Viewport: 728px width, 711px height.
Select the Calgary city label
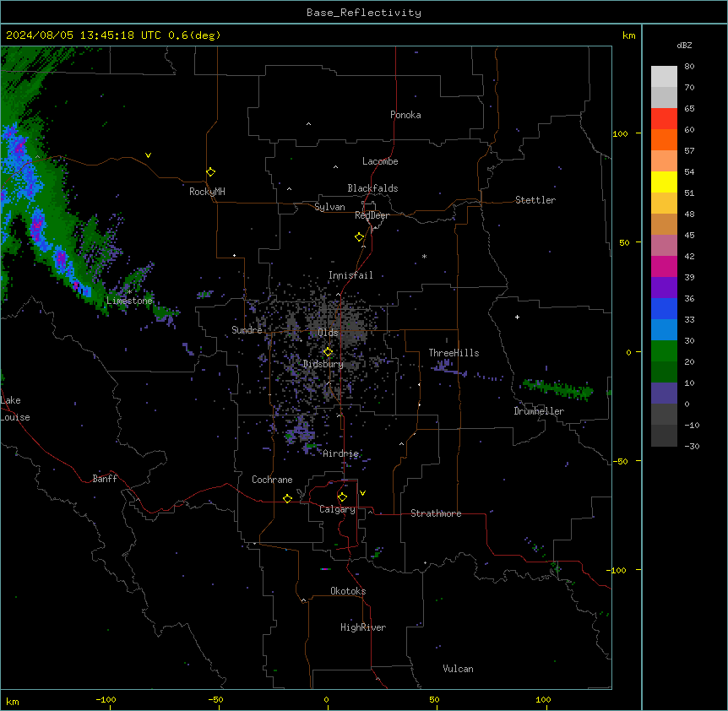pyautogui.click(x=337, y=509)
